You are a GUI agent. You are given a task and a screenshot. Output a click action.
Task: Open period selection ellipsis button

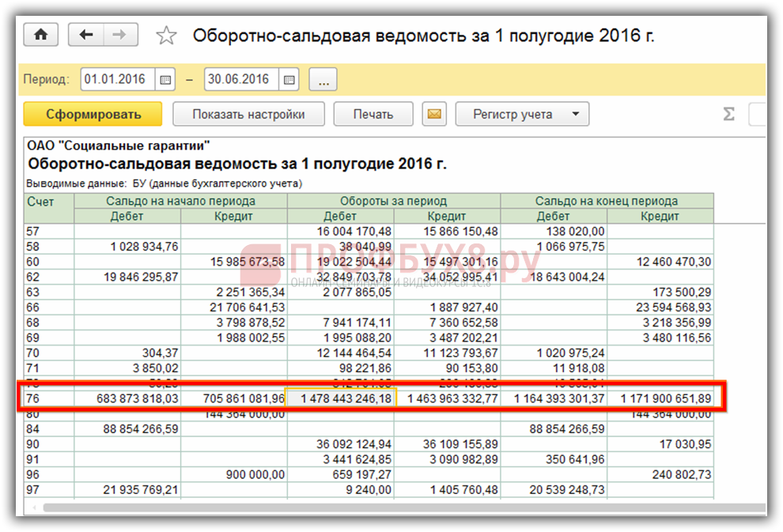[323, 80]
